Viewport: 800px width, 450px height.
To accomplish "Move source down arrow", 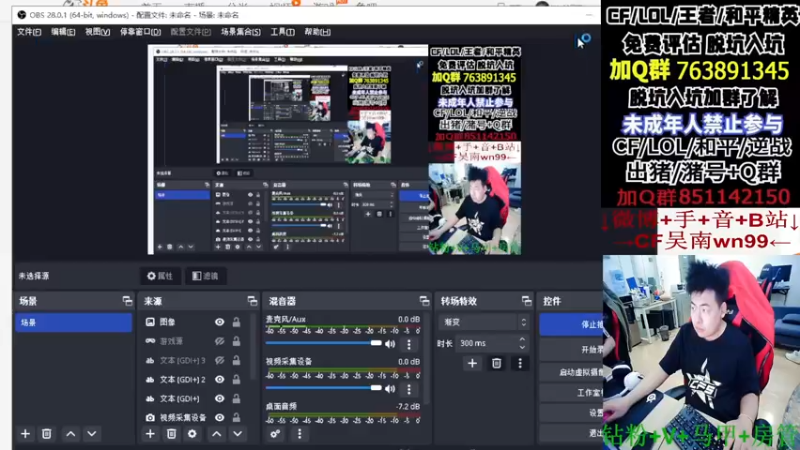I will [238, 434].
